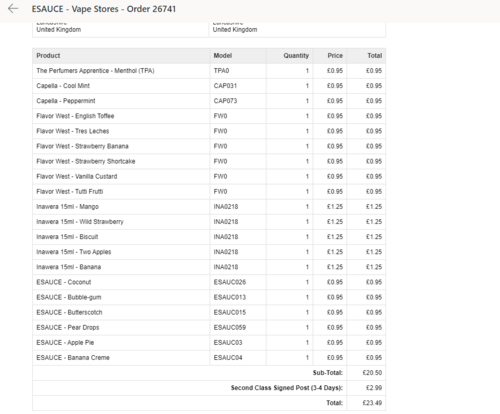The image size is (500, 414).
Task: Click the Capella - Cool Mint product
Action: click(63, 86)
